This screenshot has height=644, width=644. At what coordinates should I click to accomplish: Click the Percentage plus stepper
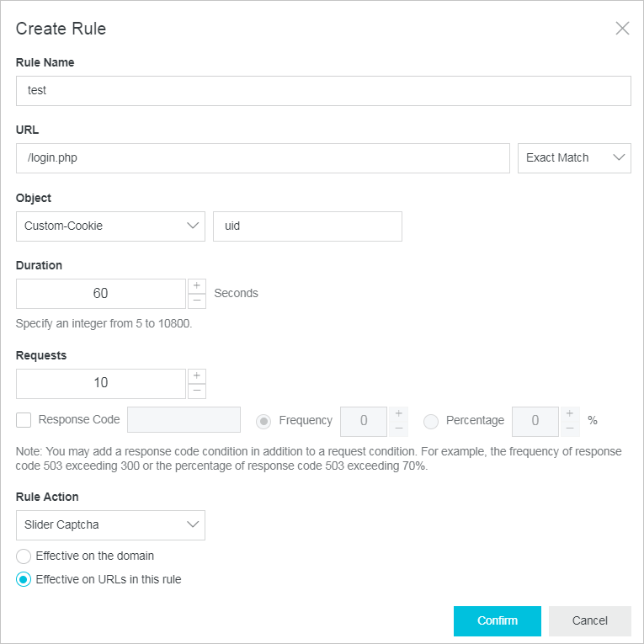[x=571, y=414]
